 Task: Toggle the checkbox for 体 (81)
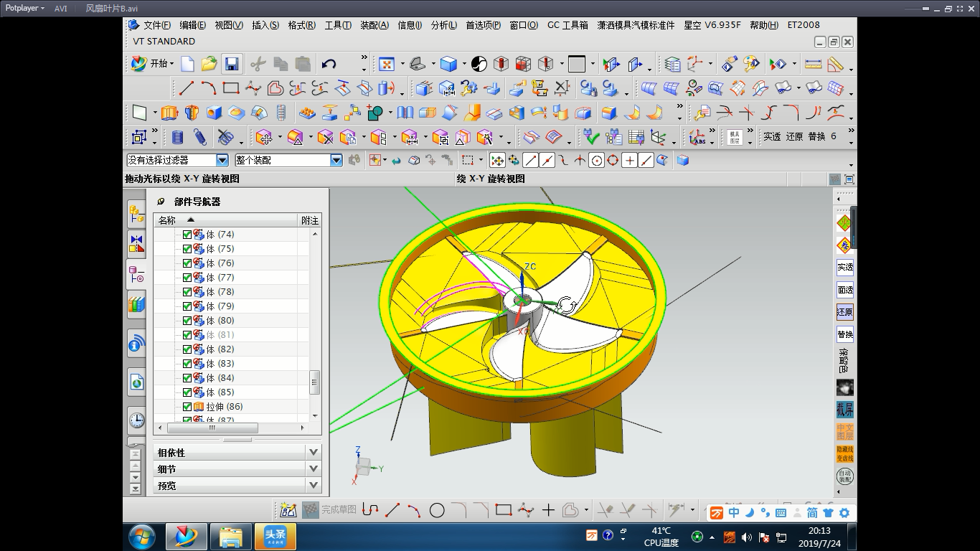click(187, 335)
